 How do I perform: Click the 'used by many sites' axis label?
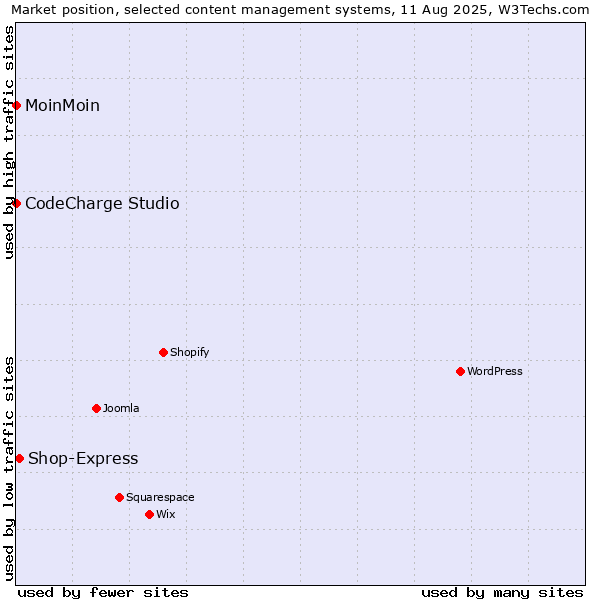502,593
